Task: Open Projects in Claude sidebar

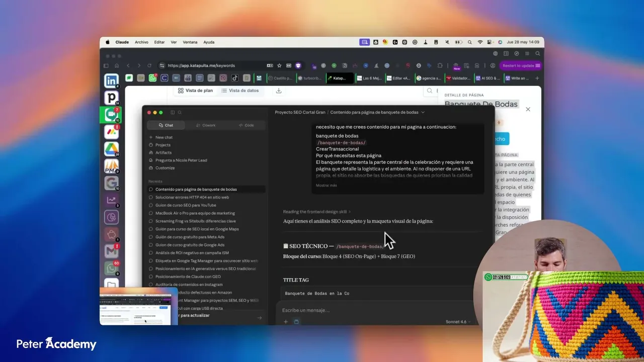Action: point(159,145)
